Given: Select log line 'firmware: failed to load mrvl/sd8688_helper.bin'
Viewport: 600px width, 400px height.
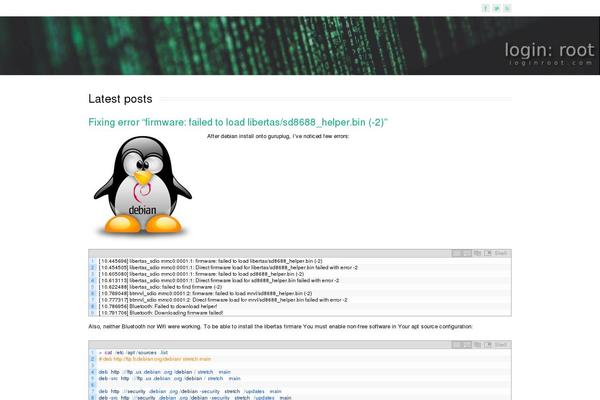Looking at the screenshot, I should 205,293.
